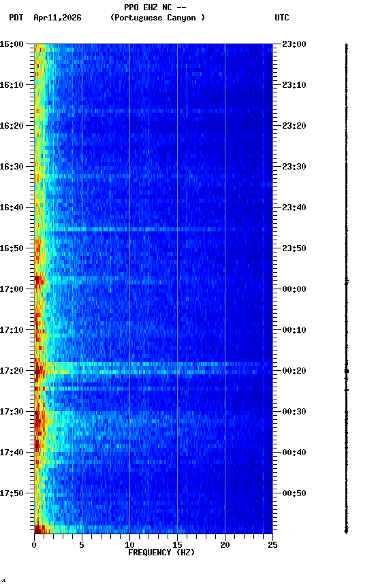Image resolution: width=376 pixels, height=588 pixels.
Task: Click the PDT time label '16:50'
Action: [x=12, y=248]
